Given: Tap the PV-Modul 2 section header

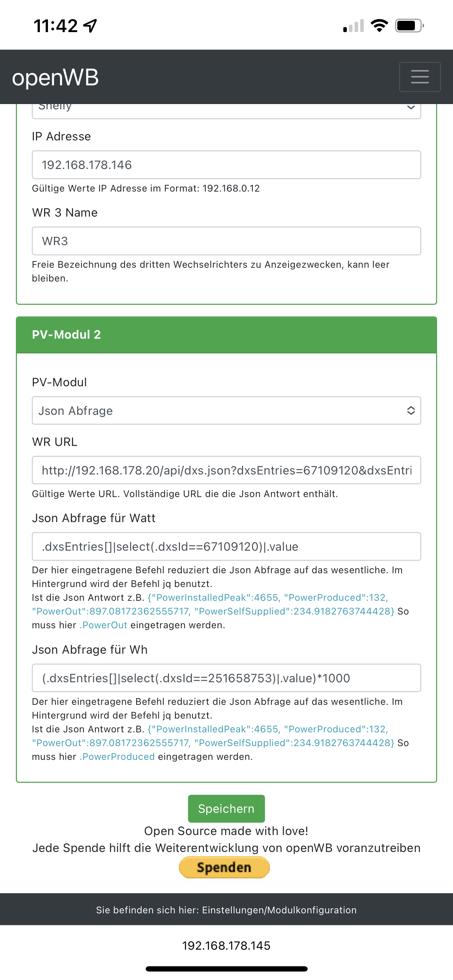Looking at the screenshot, I should [226, 334].
